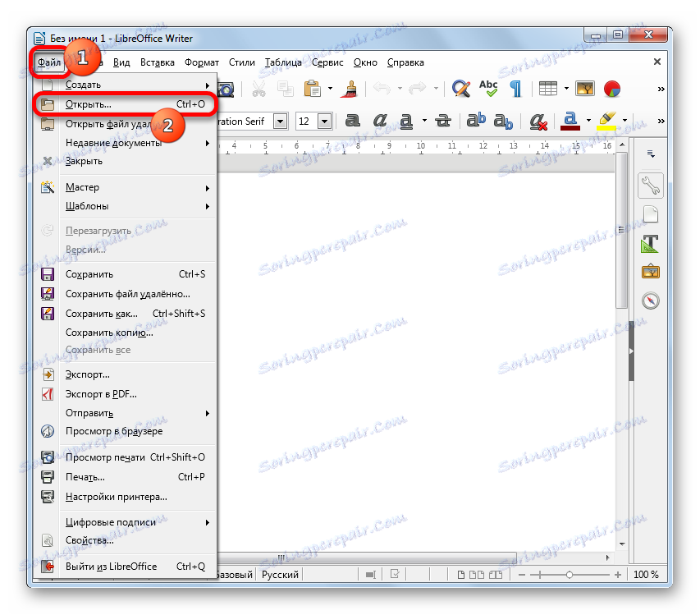Open the font name dropdown arrow
The height and width of the screenshot is (615, 700).
281,121
